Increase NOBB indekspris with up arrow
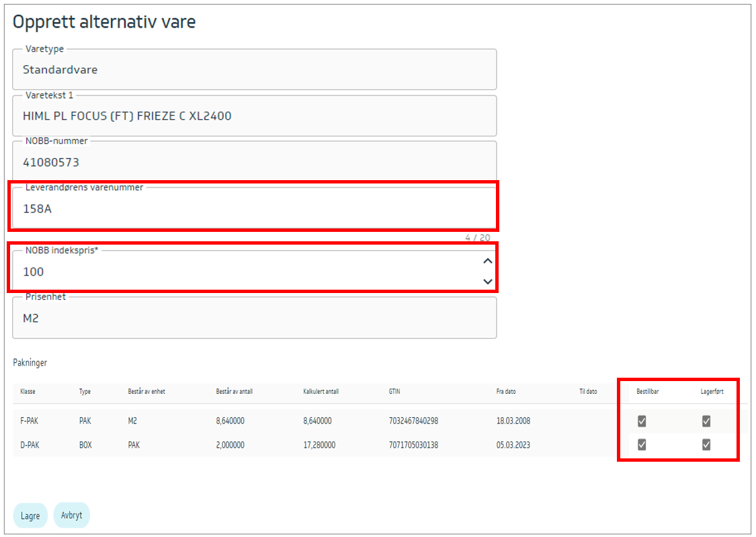Screen dimensions: 756x537 point(488,261)
